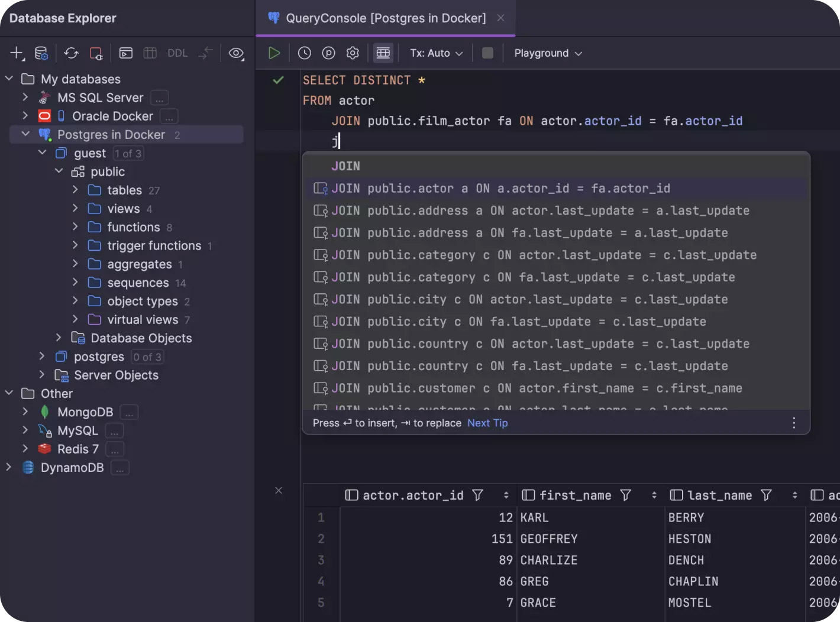This screenshot has width=840, height=622.
Task: Choose JOIN public.actor a suggestion
Action: point(556,189)
